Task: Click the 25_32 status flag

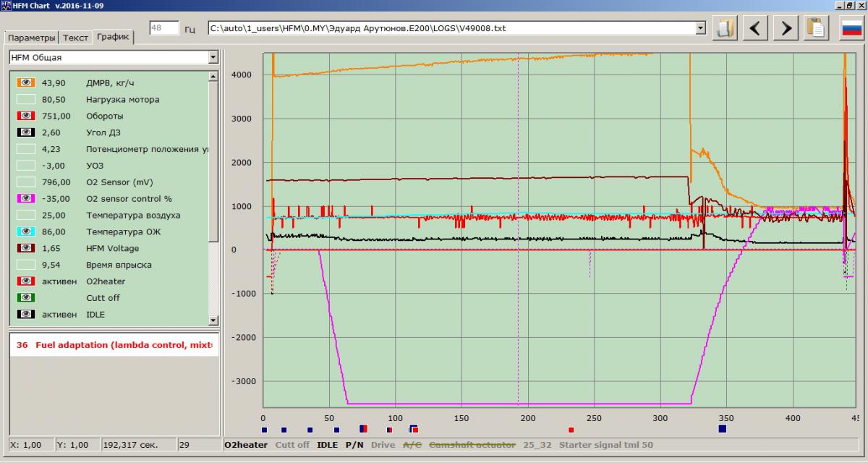Action: pyautogui.click(x=537, y=445)
